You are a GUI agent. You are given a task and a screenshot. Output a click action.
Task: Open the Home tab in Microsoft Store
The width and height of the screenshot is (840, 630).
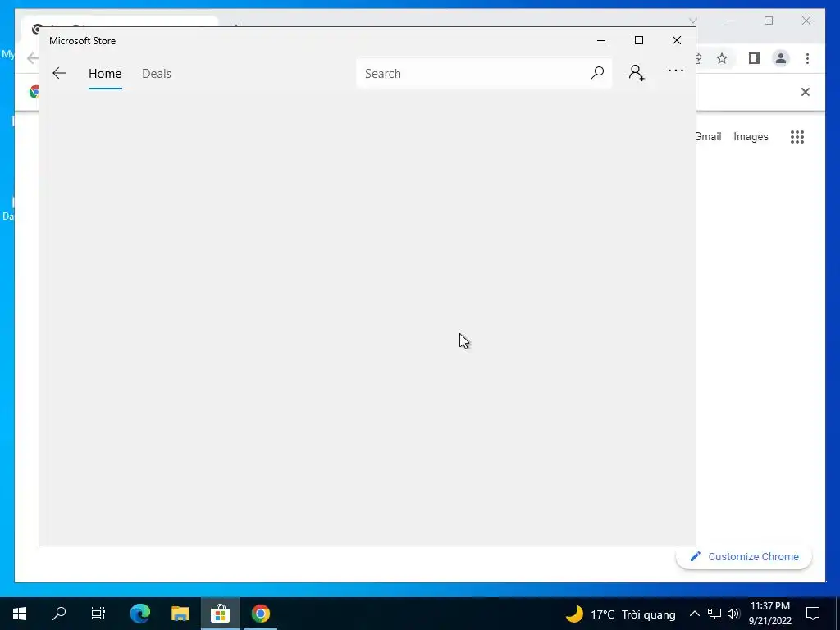105,73
